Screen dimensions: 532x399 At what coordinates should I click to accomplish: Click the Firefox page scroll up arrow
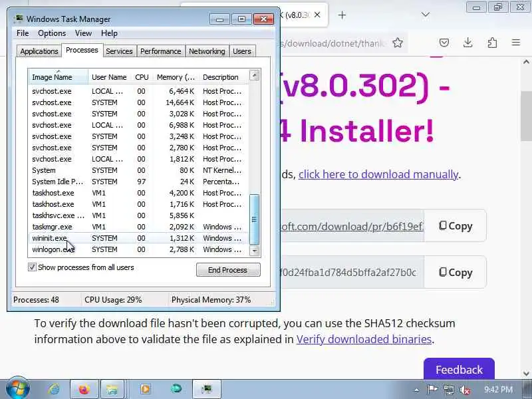point(526,62)
